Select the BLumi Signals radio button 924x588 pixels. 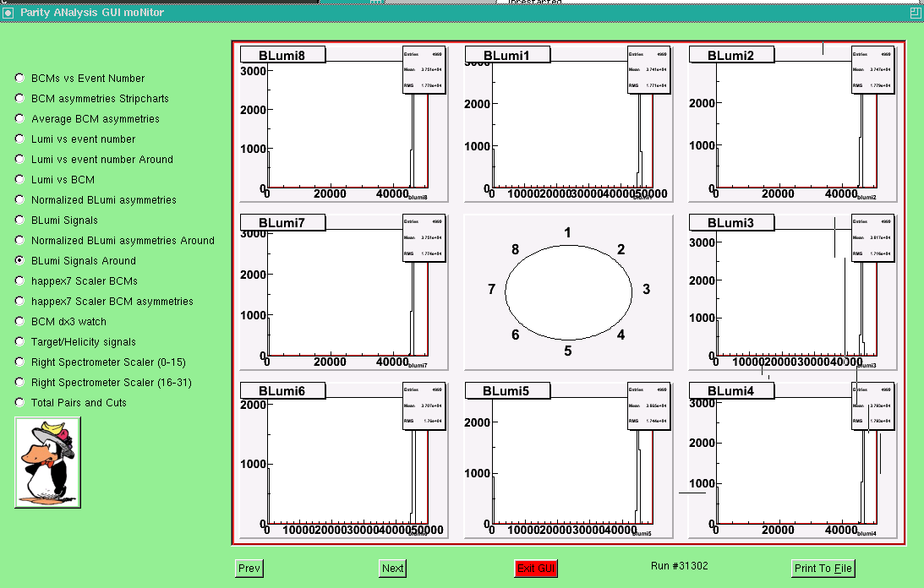(20, 220)
